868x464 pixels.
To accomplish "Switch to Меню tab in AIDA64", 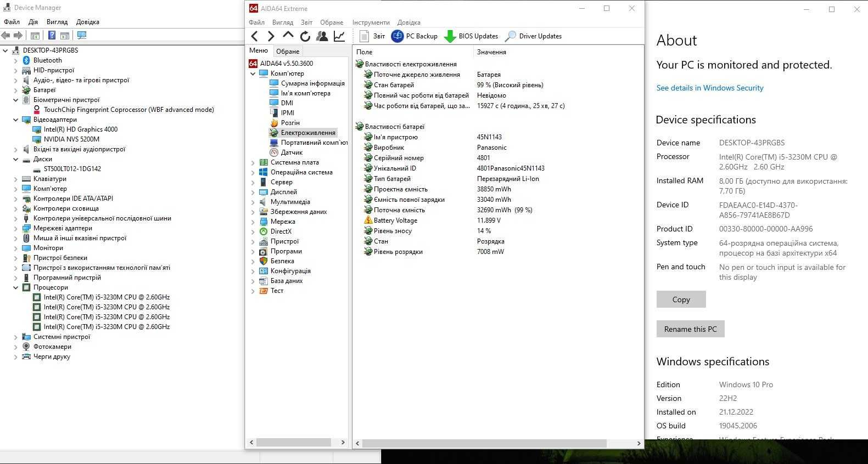I will 259,50.
